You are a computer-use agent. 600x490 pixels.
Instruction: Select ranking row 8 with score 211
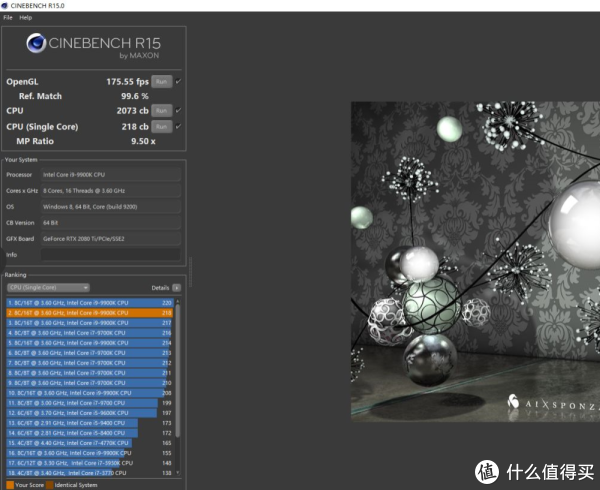(x=90, y=373)
